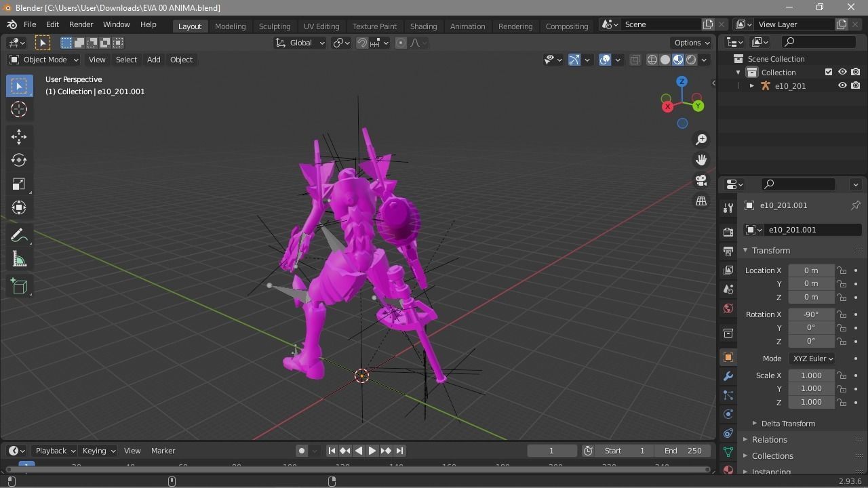Open the Add menu in viewport
The image size is (868, 488).
click(x=154, y=60)
